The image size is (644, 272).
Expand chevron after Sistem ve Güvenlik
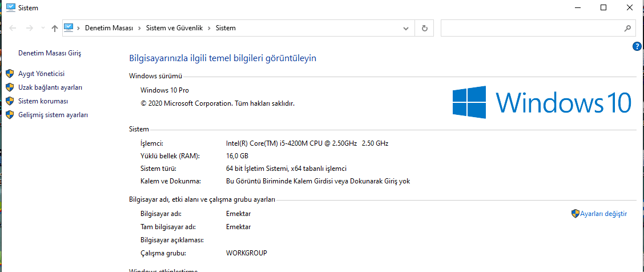pos(209,29)
